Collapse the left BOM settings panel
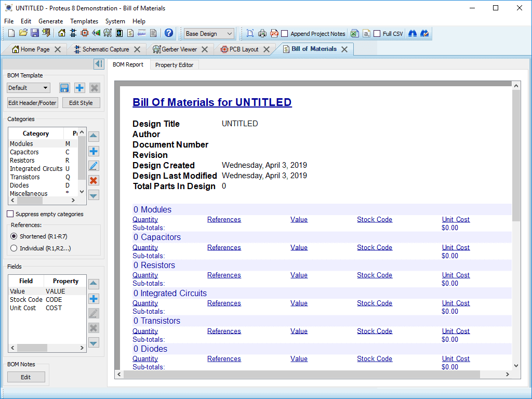 [x=99, y=64]
